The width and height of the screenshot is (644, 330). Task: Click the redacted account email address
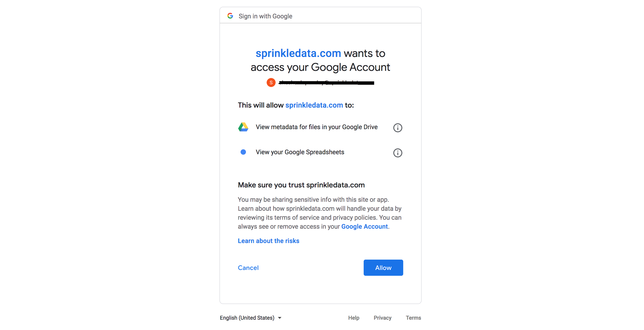[326, 83]
